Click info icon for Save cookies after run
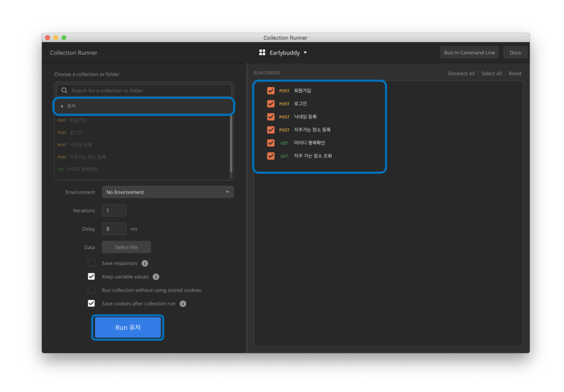The image size is (564, 392). [x=183, y=304]
